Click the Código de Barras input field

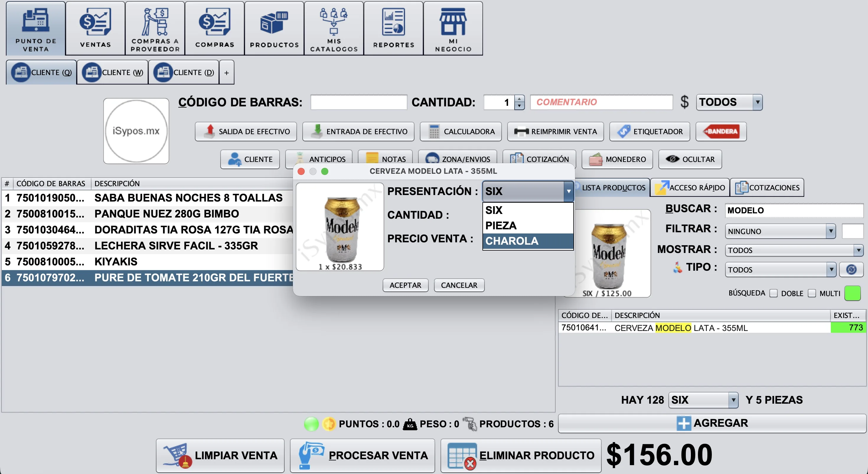click(x=358, y=102)
